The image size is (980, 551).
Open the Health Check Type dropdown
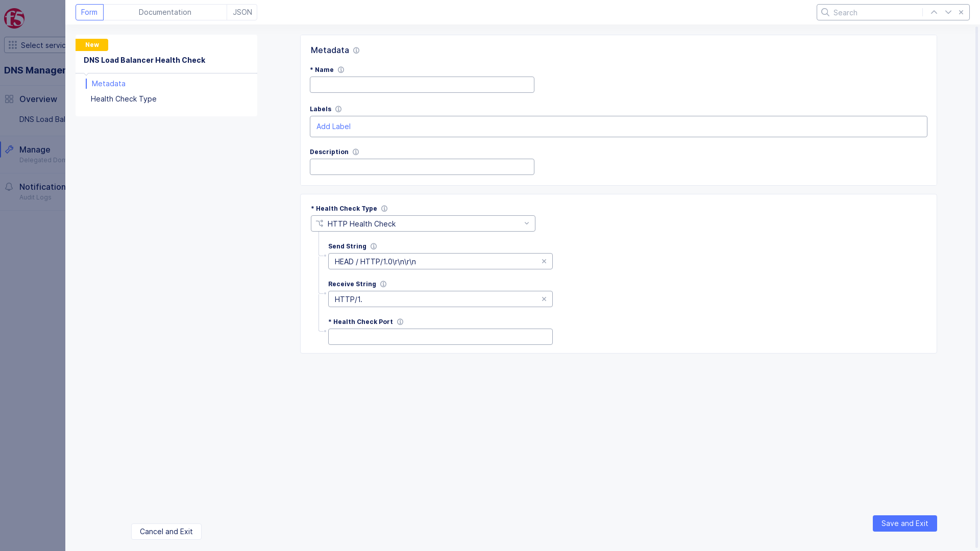pyautogui.click(x=527, y=223)
